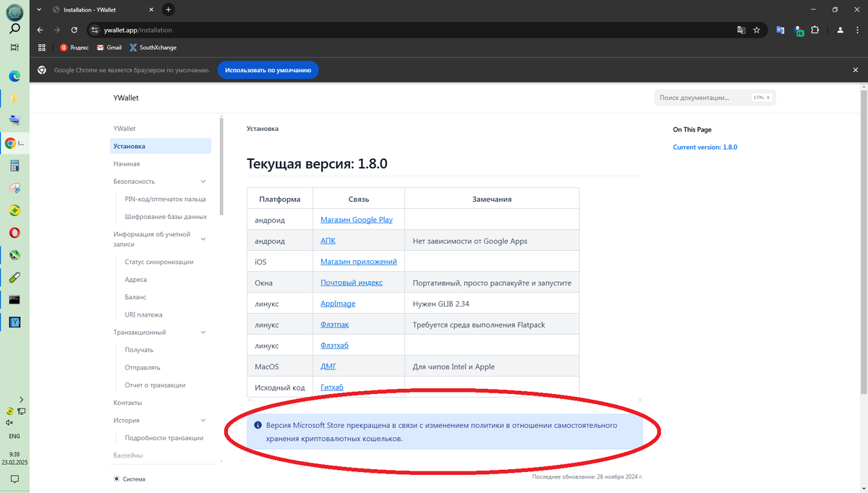The image size is (868, 493).
Task: Select Установка in the sidebar
Action: (161, 146)
